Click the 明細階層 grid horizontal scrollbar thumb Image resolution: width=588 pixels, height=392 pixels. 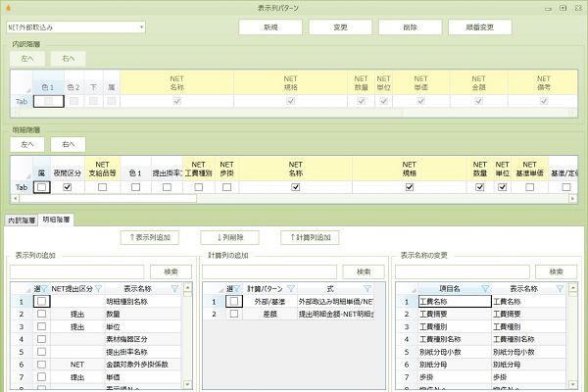[x=108, y=198]
